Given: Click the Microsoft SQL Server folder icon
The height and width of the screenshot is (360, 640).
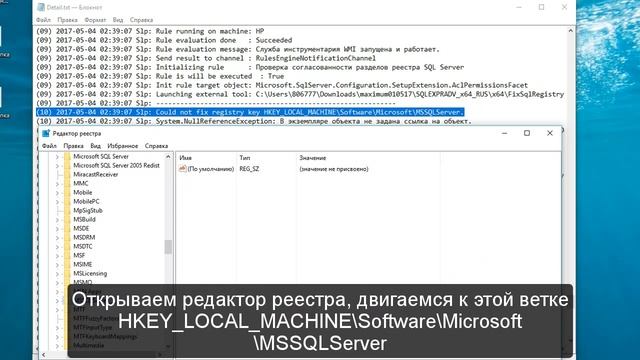Looking at the screenshot, I should [x=67, y=157].
